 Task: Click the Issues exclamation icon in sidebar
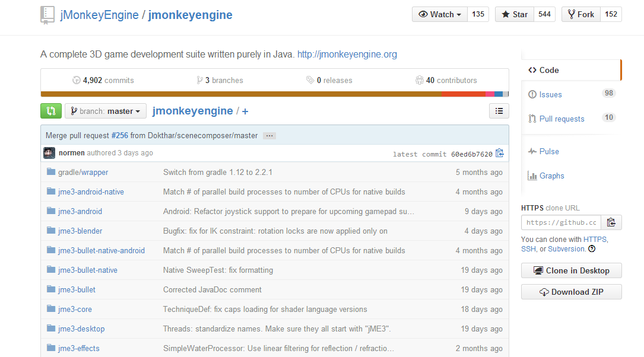pos(532,94)
